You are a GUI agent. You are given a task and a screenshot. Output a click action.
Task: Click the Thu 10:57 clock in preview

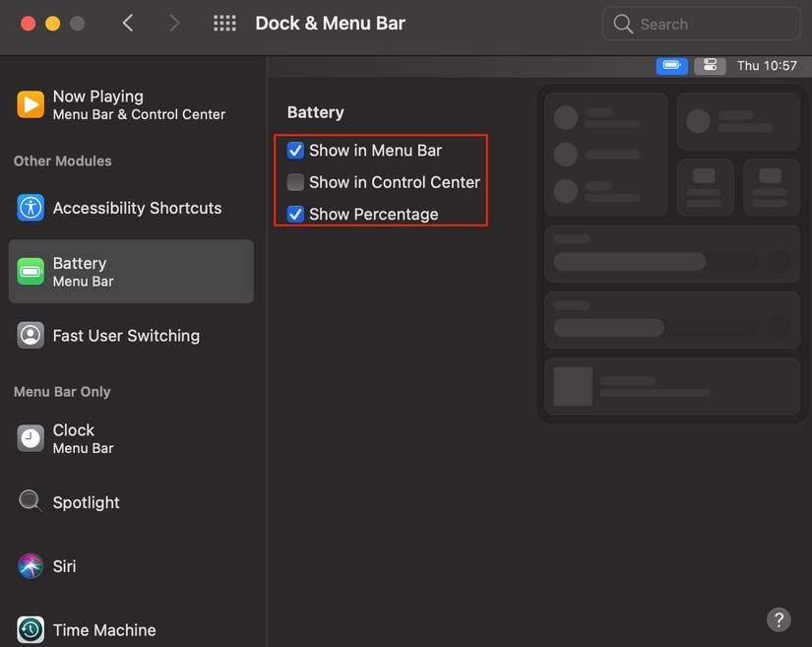tap(767, 66)
